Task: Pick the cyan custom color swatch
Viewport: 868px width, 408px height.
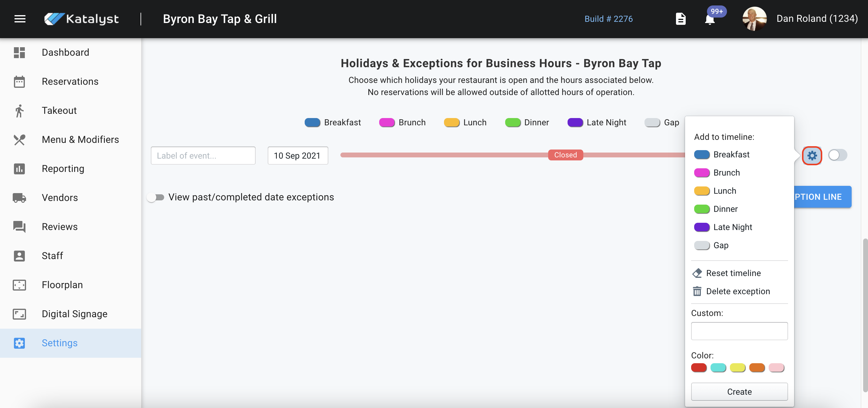Action: 718,368
